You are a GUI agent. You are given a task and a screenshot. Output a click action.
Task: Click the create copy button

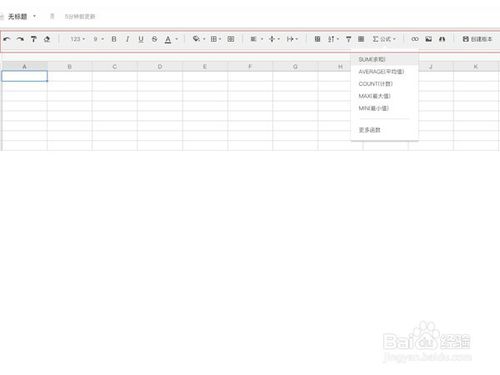pyautogui.click(x=477, y=39)
